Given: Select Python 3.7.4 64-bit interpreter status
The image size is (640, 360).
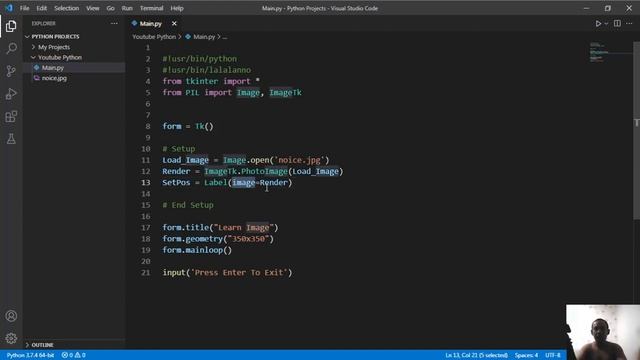Looking at the screenshot, I should click(x=30, y=355).
